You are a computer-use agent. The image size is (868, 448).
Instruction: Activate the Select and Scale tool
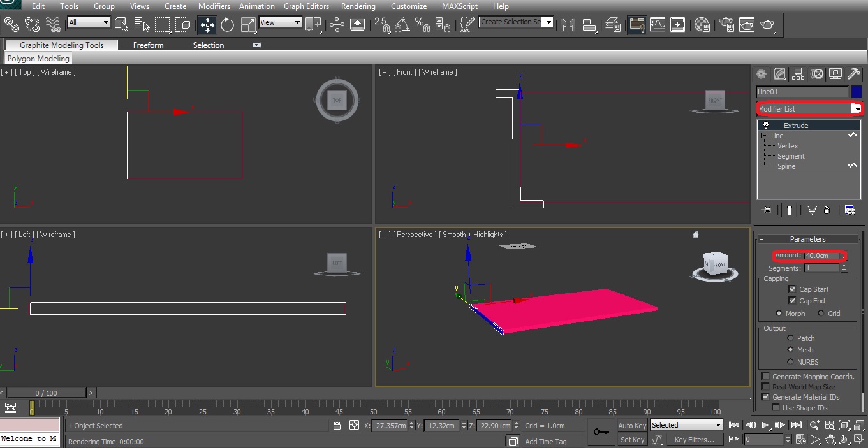pyautogui.click(x=248, y=25)
